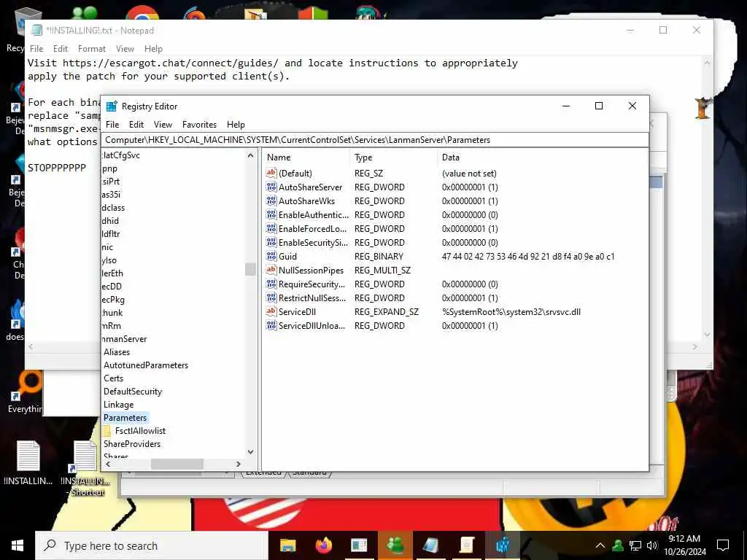Open Registry Editor Favorites menu
This screenshot has width=747, height=560.
199,124
